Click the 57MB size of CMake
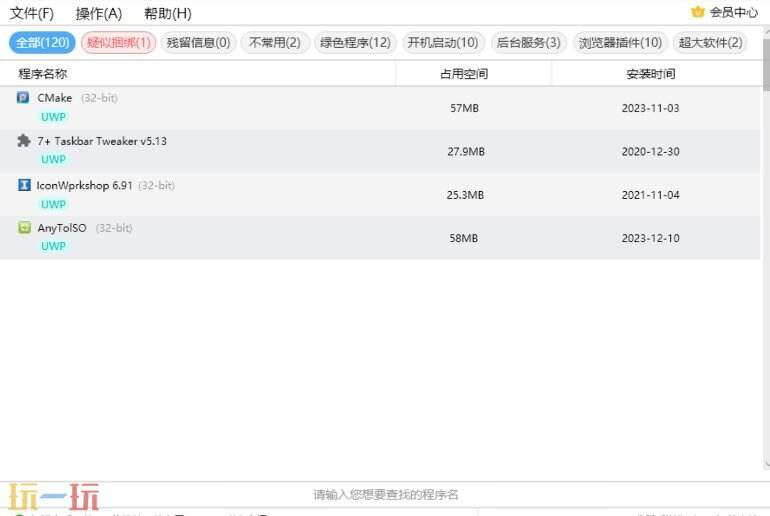 (x=464, y=108)
